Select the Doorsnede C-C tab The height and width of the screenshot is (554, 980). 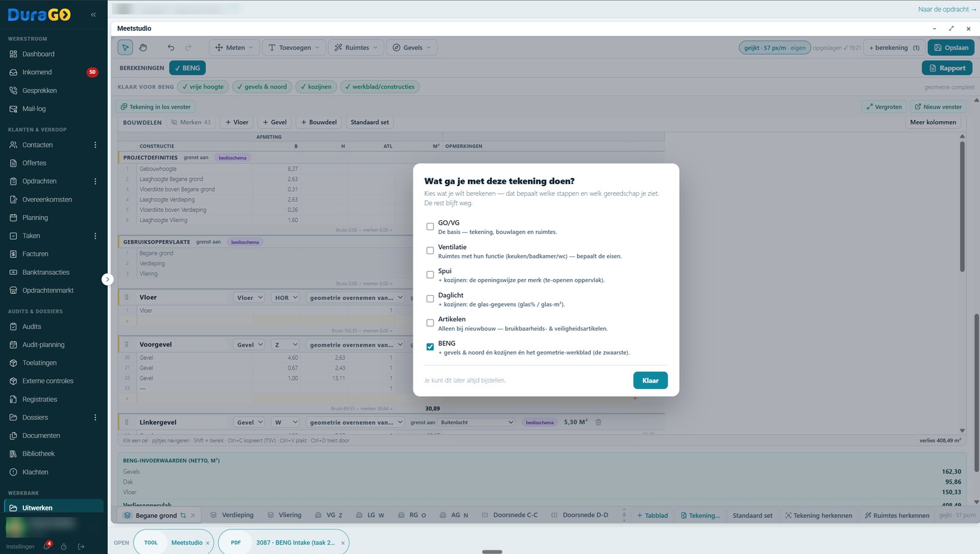[x=510, y=515]
